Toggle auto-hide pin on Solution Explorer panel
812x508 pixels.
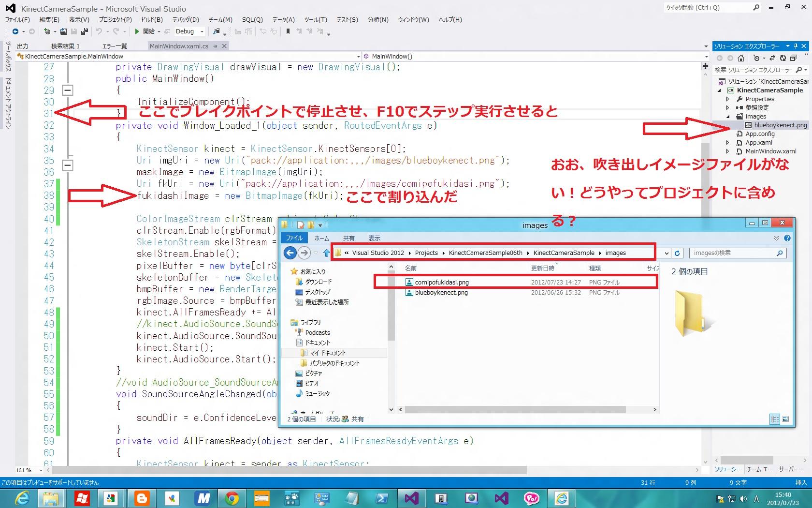796,46
